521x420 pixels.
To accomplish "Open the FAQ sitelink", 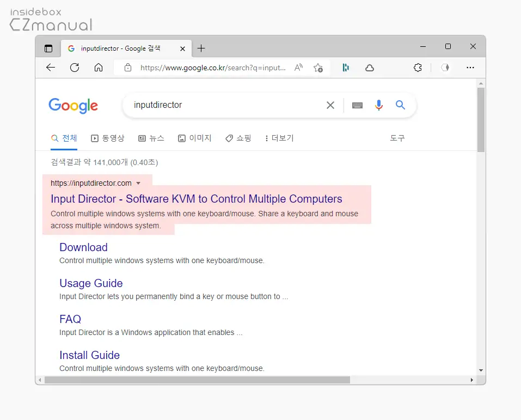I will [x=70, y=319].
